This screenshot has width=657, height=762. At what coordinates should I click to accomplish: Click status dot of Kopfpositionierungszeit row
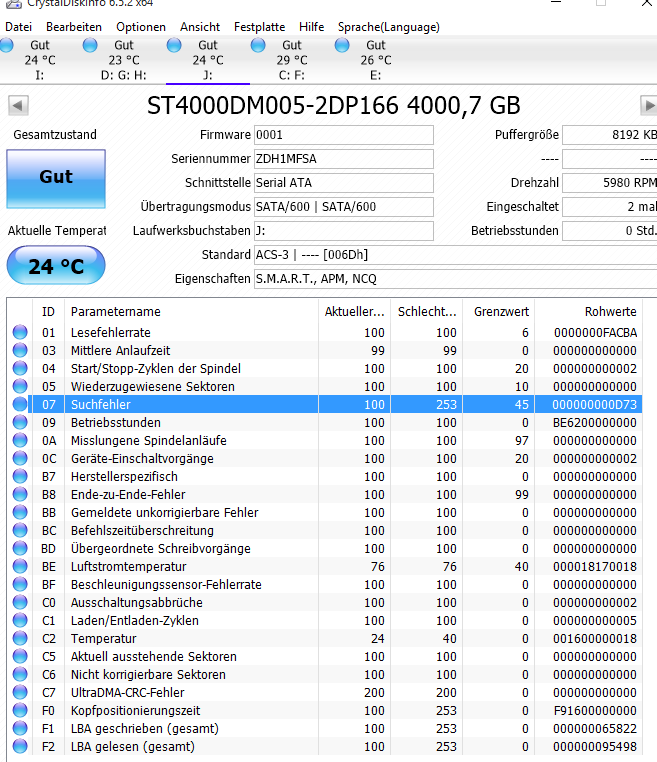(20, 710)
